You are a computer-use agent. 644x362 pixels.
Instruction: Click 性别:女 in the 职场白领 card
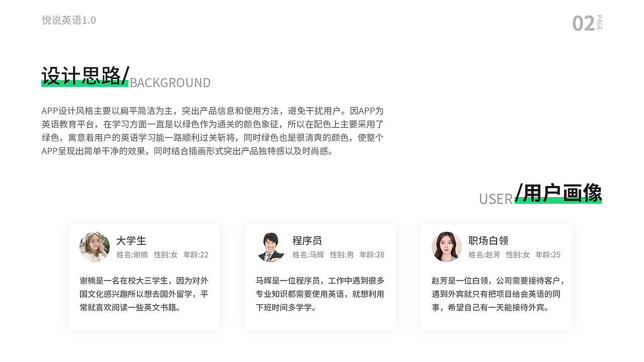coord(517,255)
